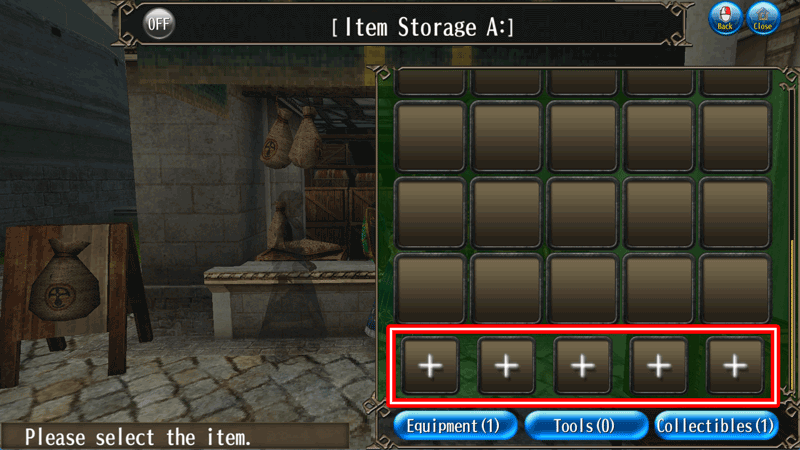This screenshot has width=800, height=450.
Task: Click the Close house icon button
Action: (x=763, y=18)
